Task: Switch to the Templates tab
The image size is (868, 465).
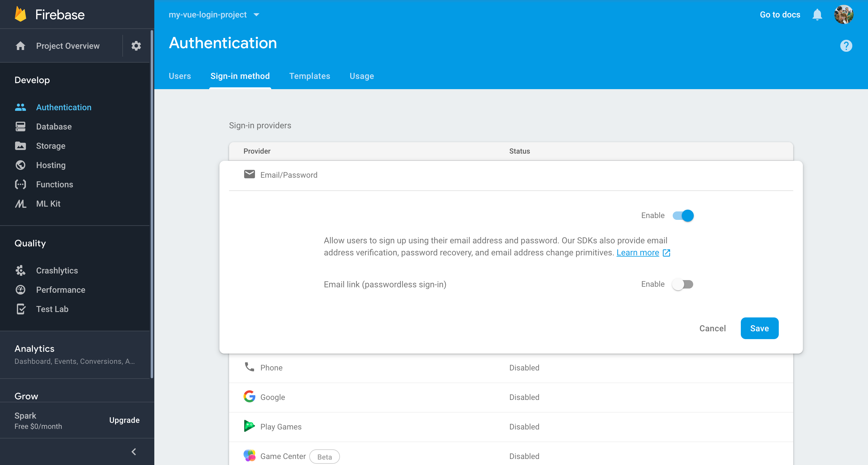Action: pos(310,76)
